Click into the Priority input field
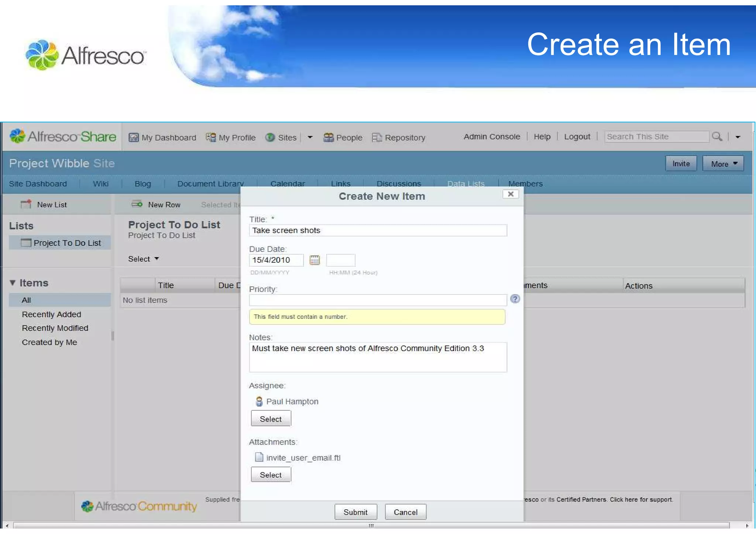The image size is (756, 534). pos(377,300)
